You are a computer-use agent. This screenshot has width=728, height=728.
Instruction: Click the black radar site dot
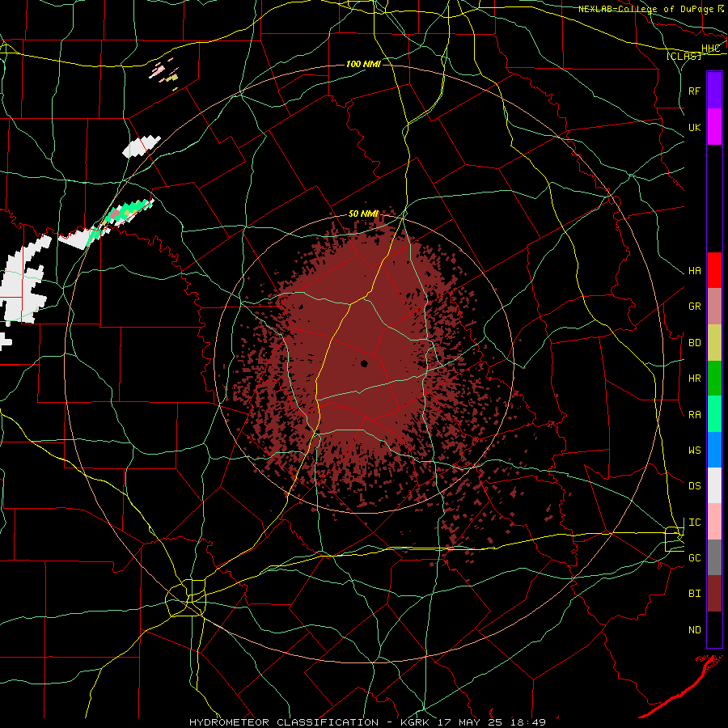364,363
